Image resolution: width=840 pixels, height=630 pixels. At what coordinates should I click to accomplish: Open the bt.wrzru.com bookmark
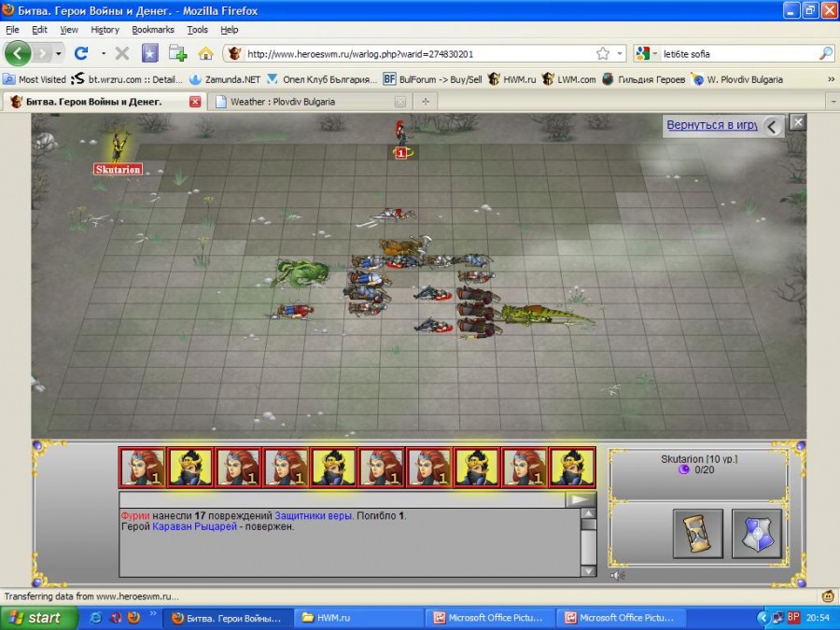point(128,79)
